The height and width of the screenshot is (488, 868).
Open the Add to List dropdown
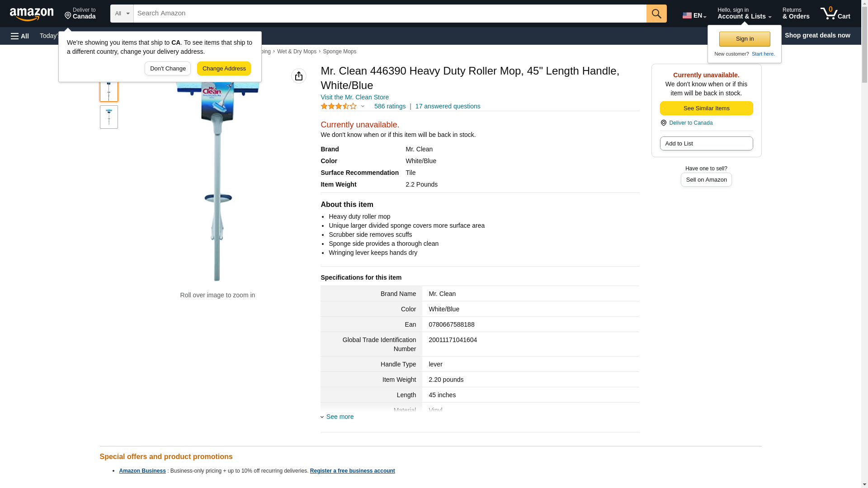click(706, 144)
